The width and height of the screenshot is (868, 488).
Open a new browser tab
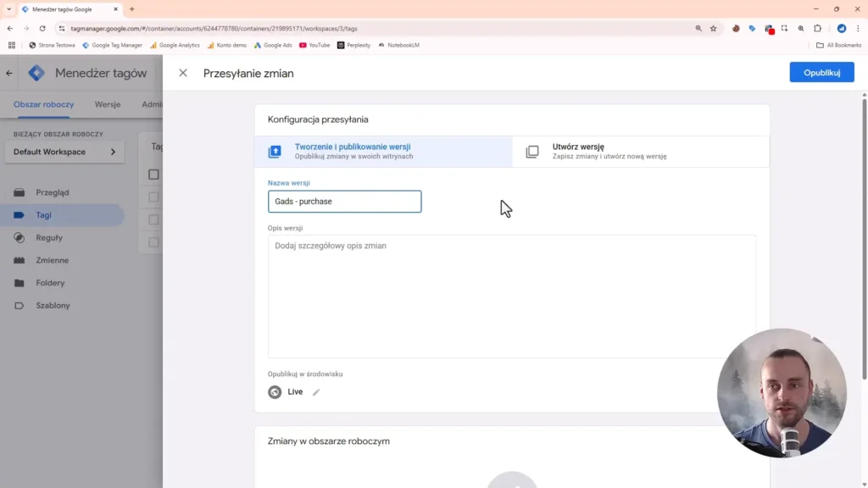coord(131,9)
